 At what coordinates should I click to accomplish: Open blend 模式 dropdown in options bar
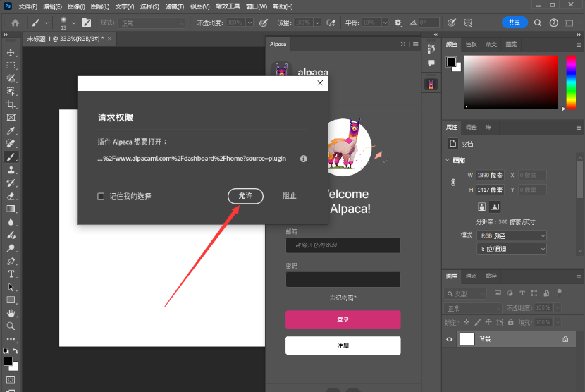(151, 23)
